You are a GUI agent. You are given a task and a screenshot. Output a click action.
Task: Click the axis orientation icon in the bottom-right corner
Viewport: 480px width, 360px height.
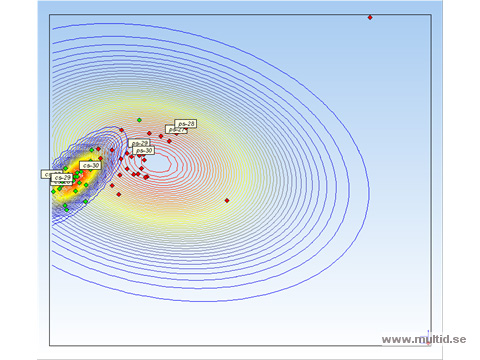[427, 338]
